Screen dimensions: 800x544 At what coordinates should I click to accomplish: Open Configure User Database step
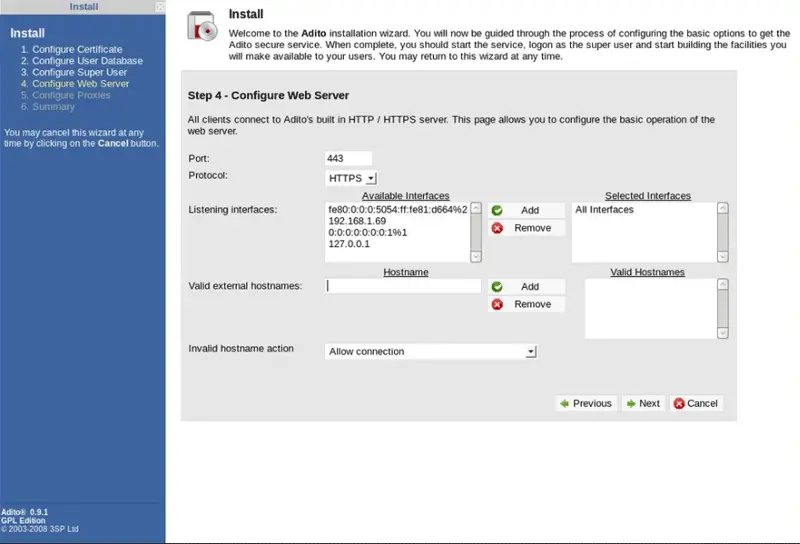87,61
